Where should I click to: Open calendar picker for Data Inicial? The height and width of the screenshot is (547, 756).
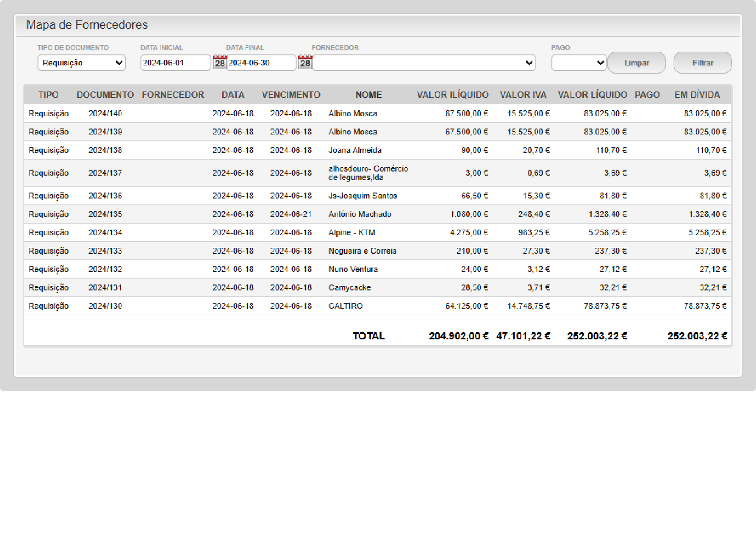pyautogui.click(x=220, y=63)
